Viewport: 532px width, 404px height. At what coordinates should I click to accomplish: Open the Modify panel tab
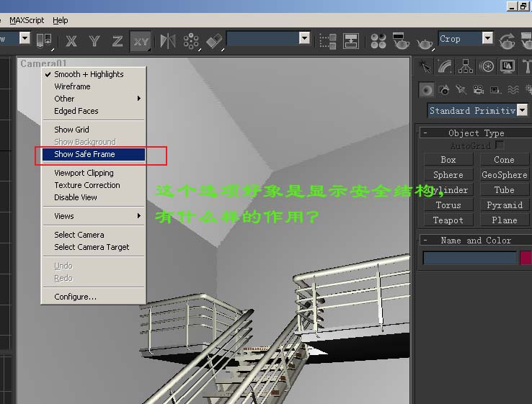click(x=445, y=67)
